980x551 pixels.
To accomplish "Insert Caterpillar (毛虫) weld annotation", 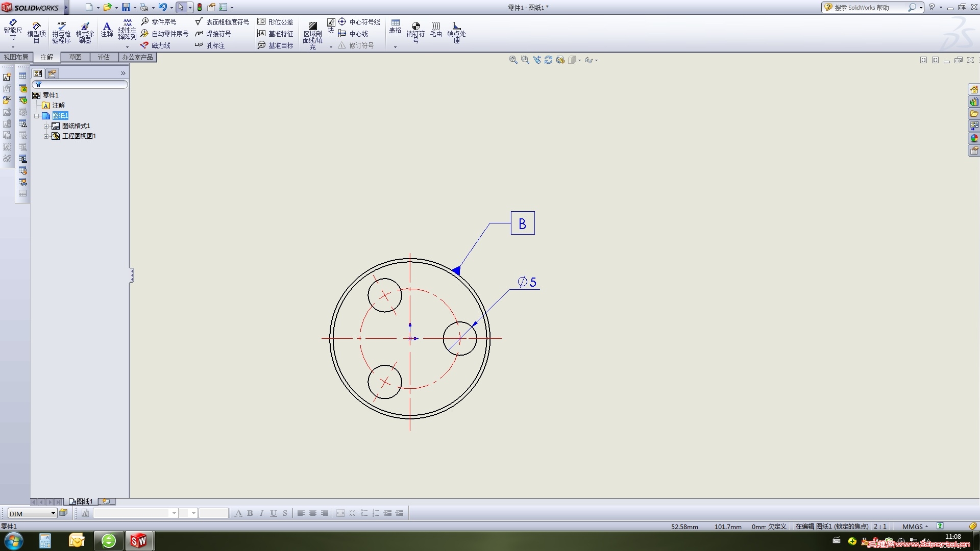I will pos(436,29).
